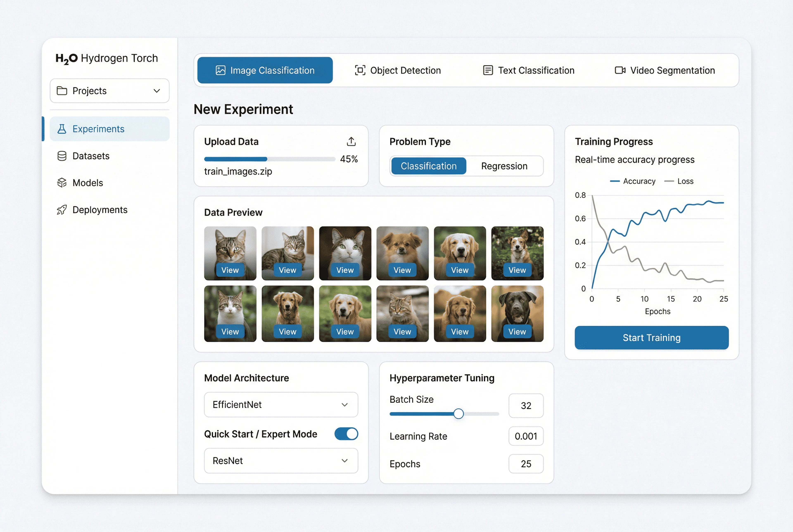Select the Classification problem type

click(428, 166)
